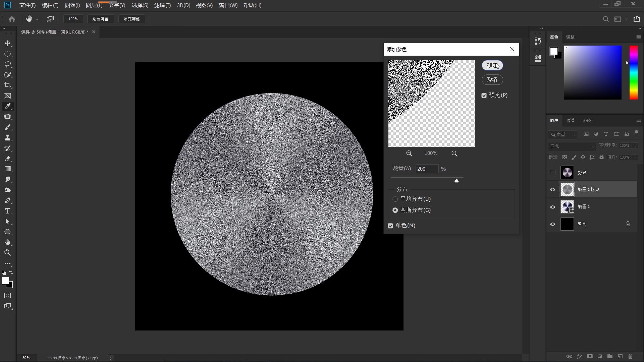Open the Layers panel flyout menu

tap(638, 120)
